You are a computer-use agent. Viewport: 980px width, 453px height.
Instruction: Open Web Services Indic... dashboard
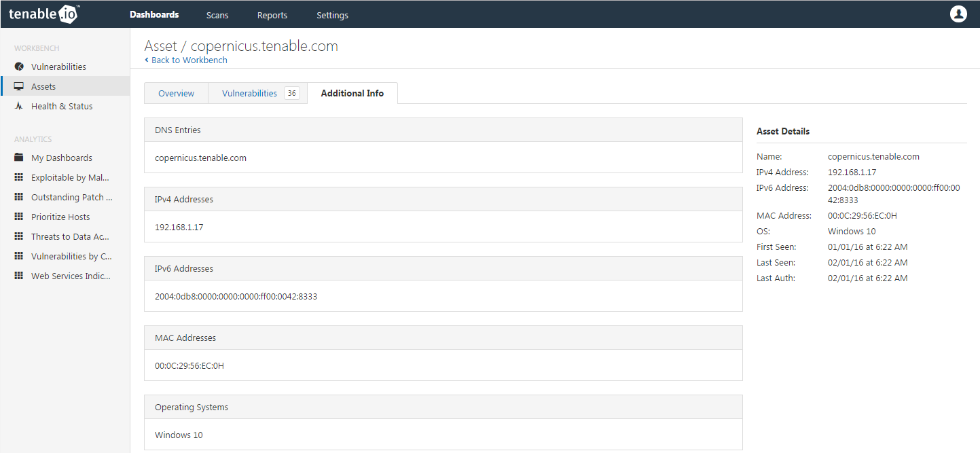[x=71, y=276]
